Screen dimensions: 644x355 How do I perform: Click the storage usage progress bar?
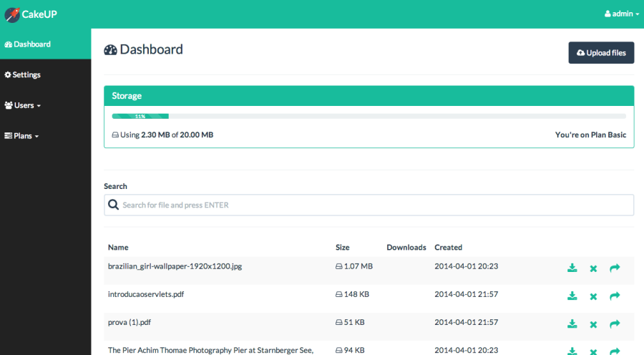pyautogui.click(x=369, y=116)
